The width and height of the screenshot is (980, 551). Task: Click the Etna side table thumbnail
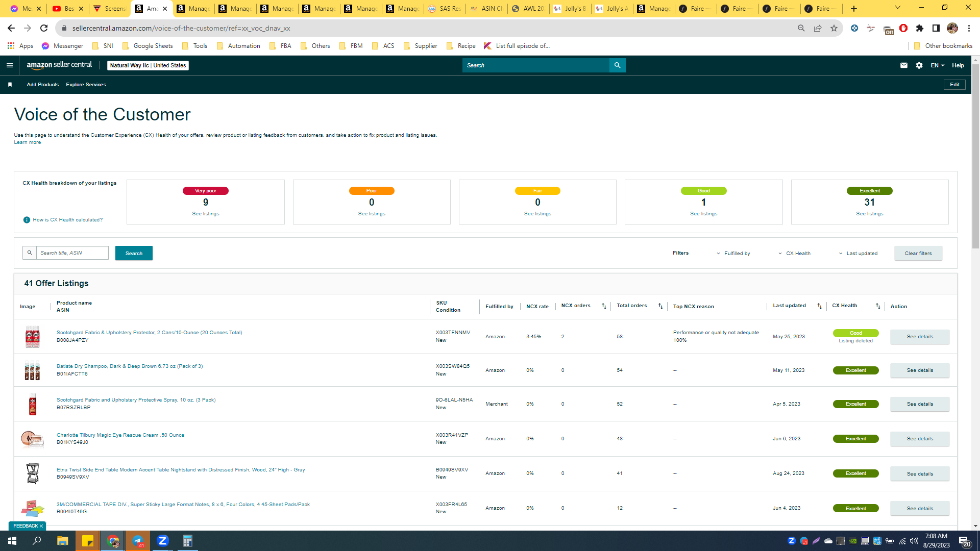tap(33, 473)
